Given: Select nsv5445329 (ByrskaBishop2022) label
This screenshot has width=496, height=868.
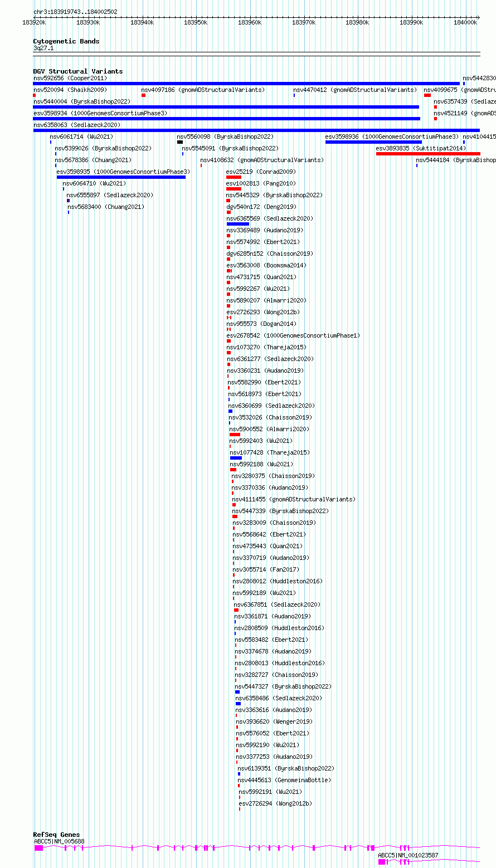Looking at the screenshot, I should 274,195.
